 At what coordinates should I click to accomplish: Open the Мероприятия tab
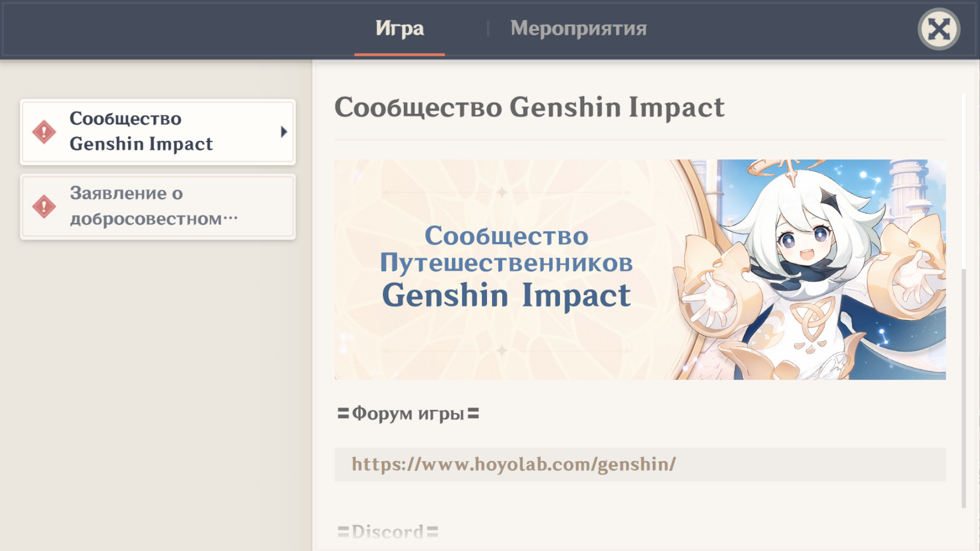tap(578, 29)
